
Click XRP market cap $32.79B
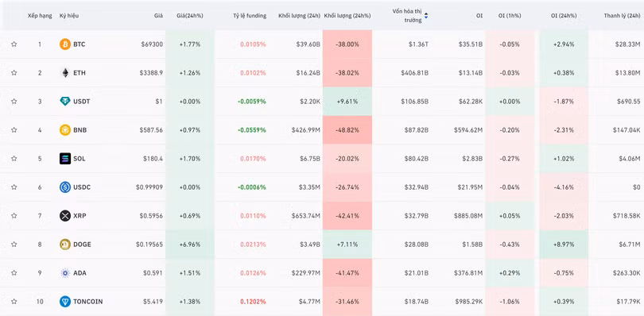pos(417,216)
